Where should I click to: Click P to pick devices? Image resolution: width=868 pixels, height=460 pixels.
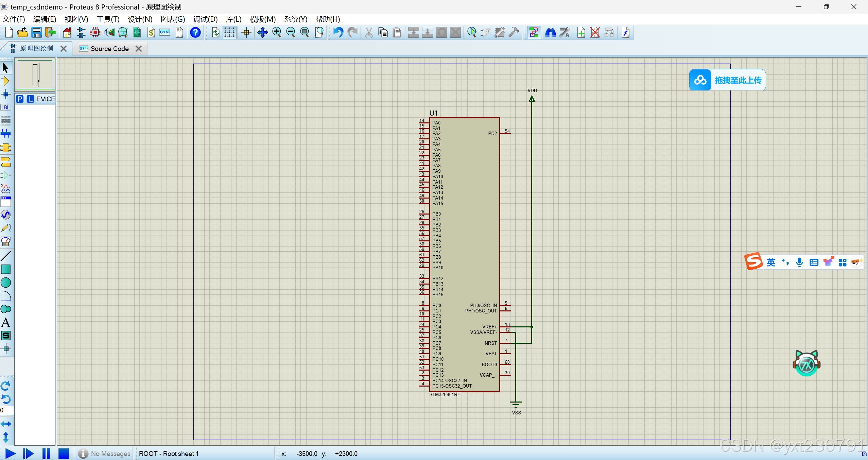20,99
